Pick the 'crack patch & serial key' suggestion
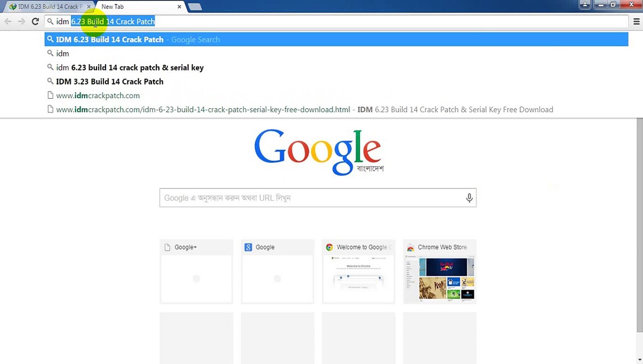643x364 pixels. [x=336, y=67]
